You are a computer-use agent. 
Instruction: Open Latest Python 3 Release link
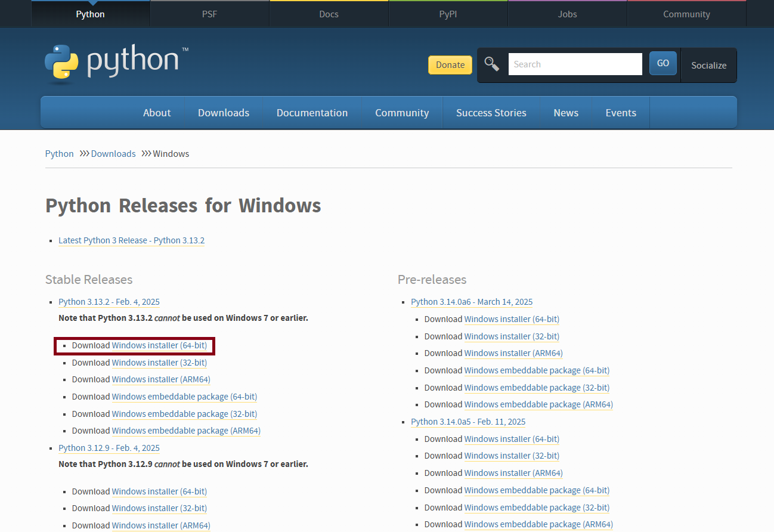point(131,240)
